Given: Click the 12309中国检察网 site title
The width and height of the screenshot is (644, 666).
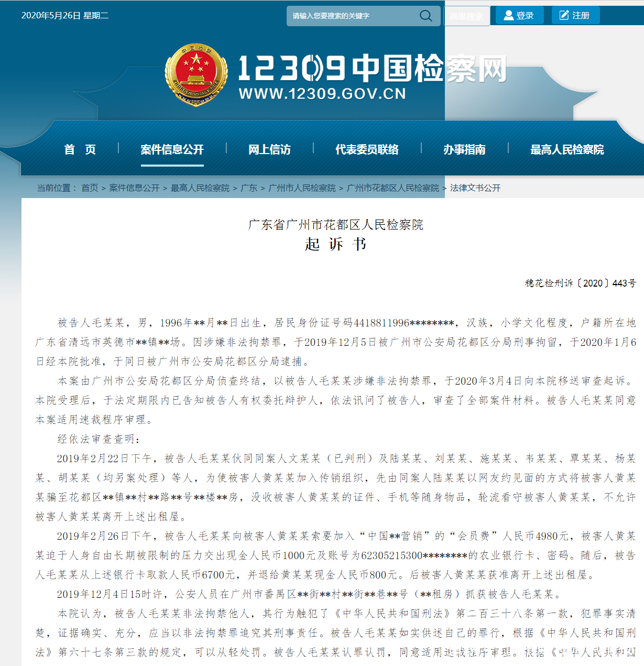Looking at the screenshot, I should [373, 69].
